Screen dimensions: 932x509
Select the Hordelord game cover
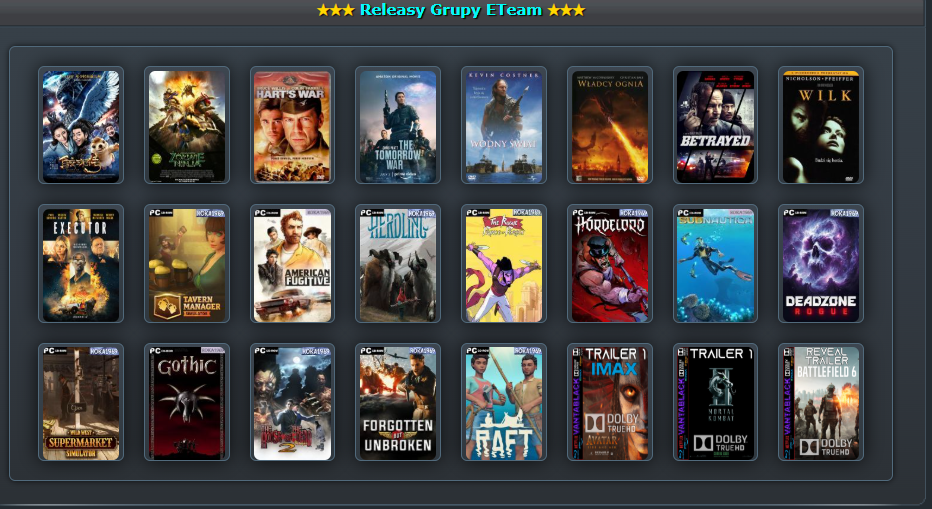pyautogui.click(x=609, y=263)
